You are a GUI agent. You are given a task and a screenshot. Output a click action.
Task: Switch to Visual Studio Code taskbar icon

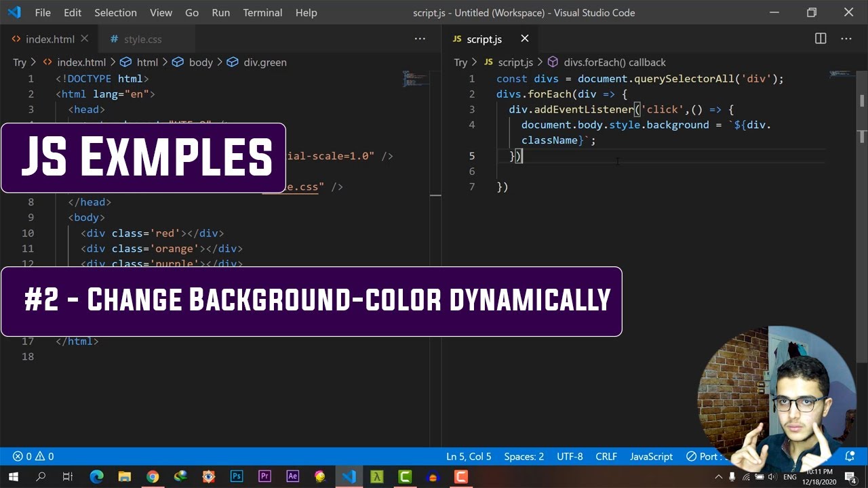349,476
